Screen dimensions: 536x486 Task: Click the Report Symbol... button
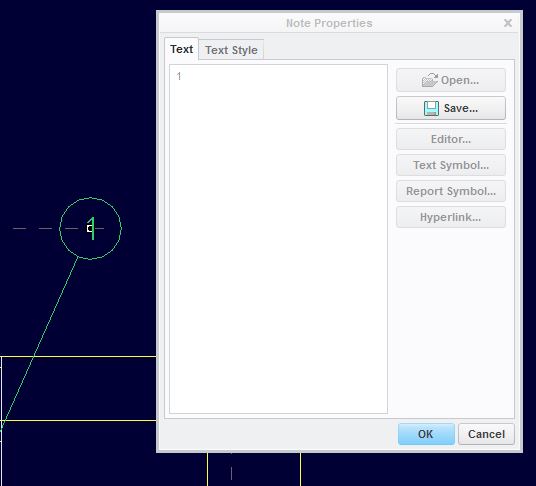click(451, 191)
